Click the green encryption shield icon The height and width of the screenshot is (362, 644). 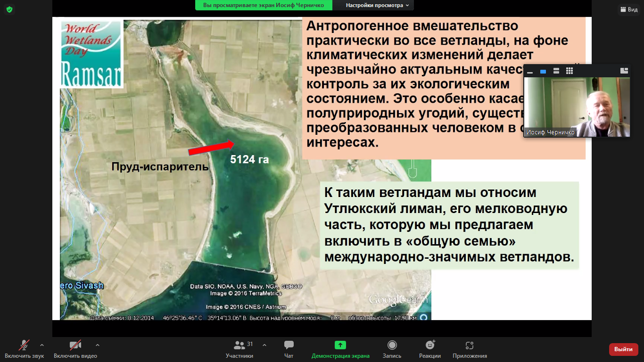point(9,9)
